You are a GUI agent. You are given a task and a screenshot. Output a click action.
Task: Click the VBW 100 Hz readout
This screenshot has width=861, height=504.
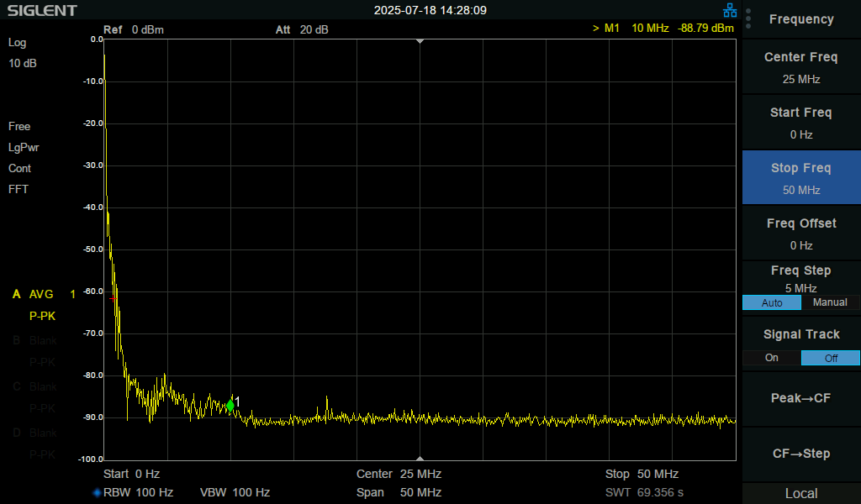(235, 492)
